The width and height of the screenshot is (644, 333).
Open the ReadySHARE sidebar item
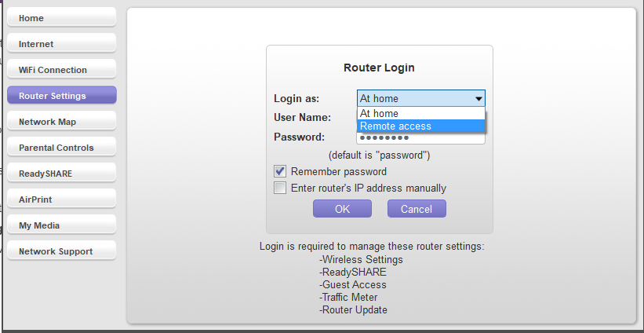pyautogui.click(x=62, y=174)
